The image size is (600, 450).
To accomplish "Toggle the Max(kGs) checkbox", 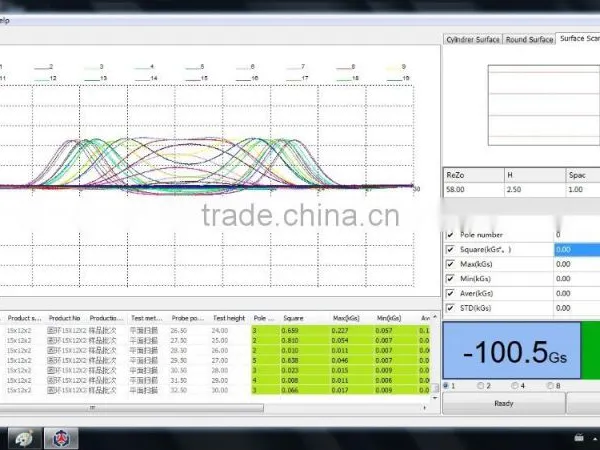I will 450,264.
